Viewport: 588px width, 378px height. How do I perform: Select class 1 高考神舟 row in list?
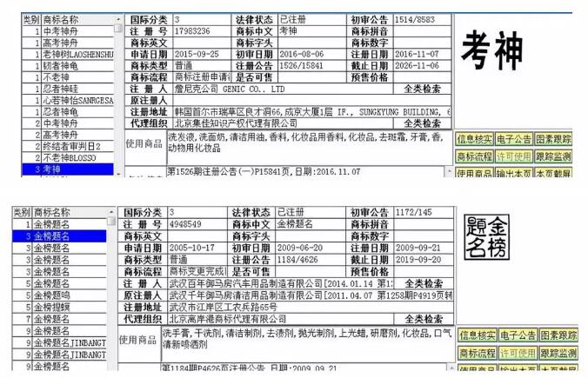pyautogui.click(x=68, y=43)
